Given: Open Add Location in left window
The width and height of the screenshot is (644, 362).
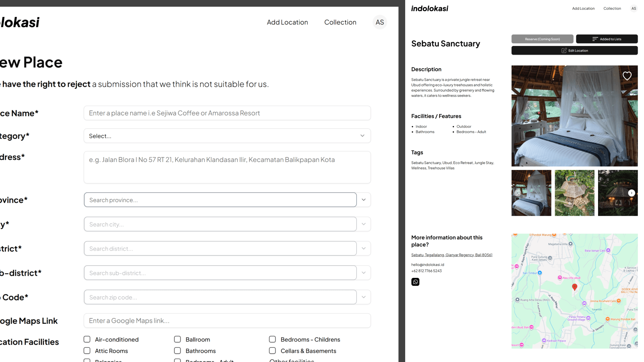Looking at the screenshot, I should [287, 22].
